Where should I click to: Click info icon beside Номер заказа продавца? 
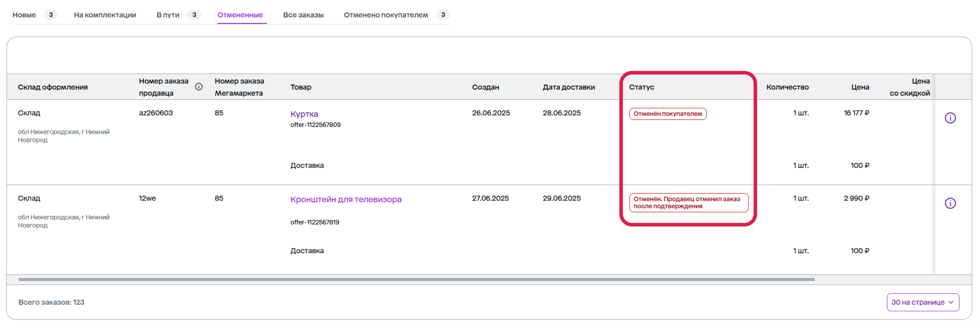point(199,87)
